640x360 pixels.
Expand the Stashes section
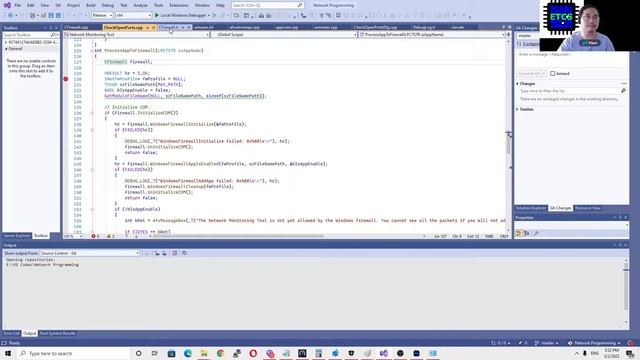pyautogui.click(x=518, y=109)
